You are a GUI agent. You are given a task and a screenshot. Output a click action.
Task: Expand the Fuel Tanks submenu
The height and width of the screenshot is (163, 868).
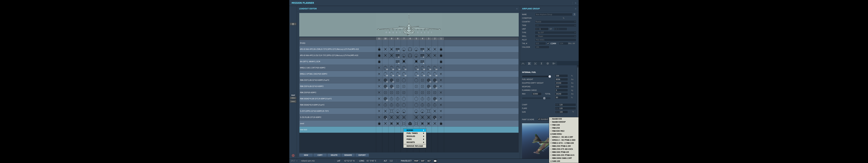(415, 133)
